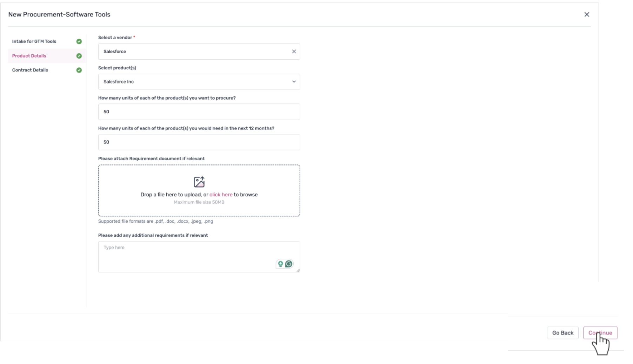Click the additional requirements text area
633x364 pixels.
186,256
